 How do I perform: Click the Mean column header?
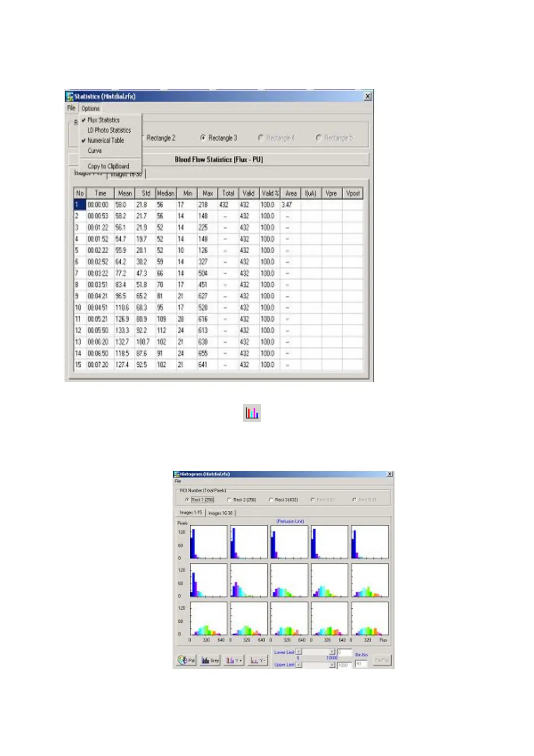[x=125, y=193]
